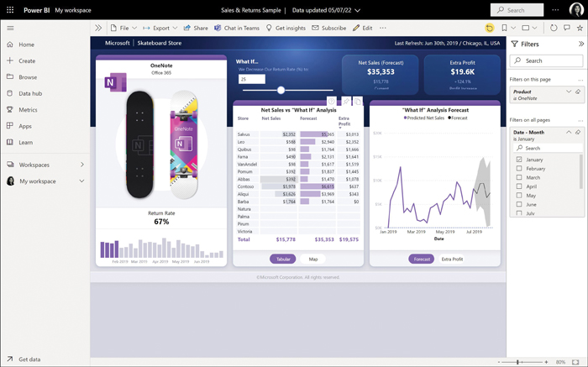The height and width of the screenshot is (367, 588).
Task: Click the Filters pane Search box
Action: point(546,60)
